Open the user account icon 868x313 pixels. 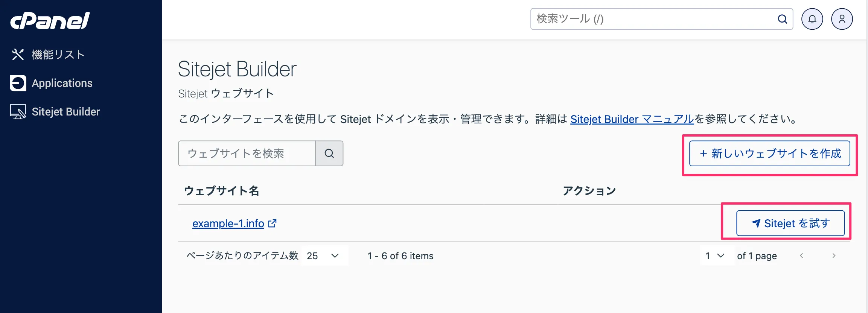pos(842,19)
